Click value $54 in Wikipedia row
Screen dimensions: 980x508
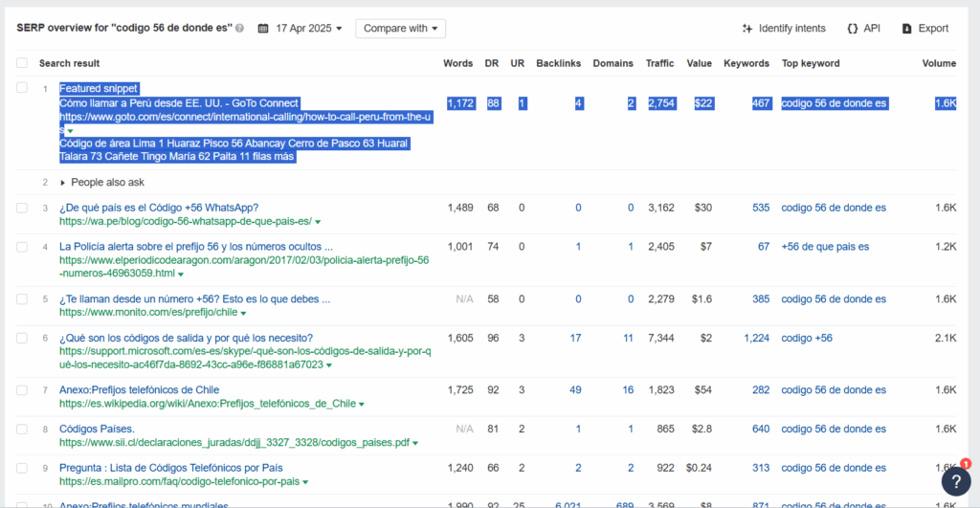pos(703,390)
